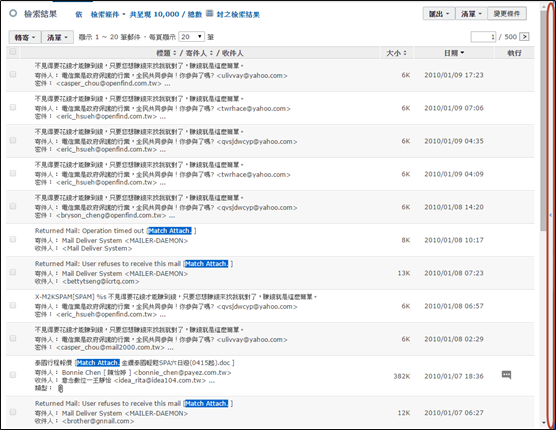Sort by the 大小 size column header
Screen dimensions: 556x430
click(x=396, y=53)
